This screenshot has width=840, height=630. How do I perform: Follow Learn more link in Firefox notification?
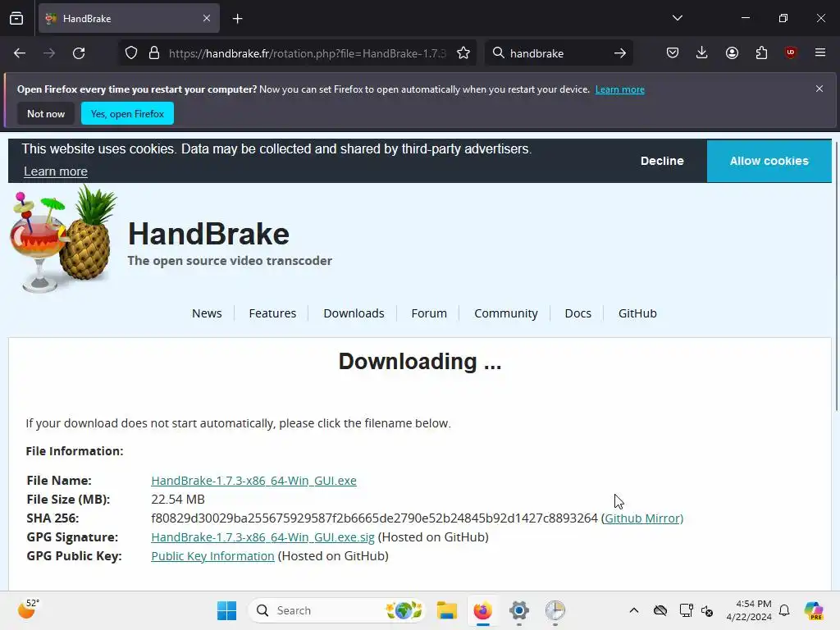pyautogui.click(x=620, y=89)
